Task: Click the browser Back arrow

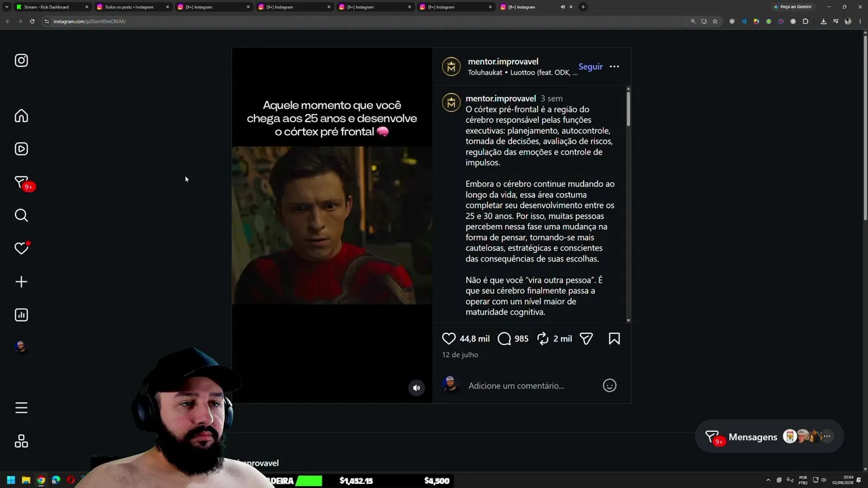Action: (x=7, y=21)
